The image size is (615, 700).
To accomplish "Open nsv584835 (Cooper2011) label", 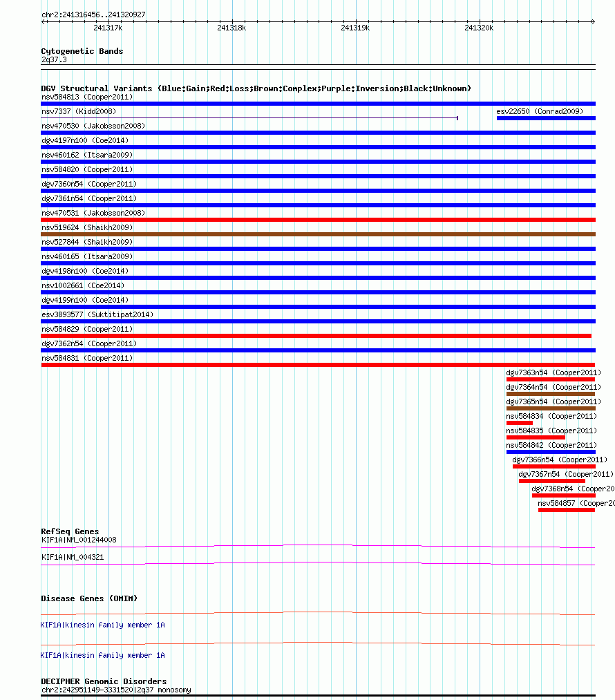I will (x=551, y=431).
